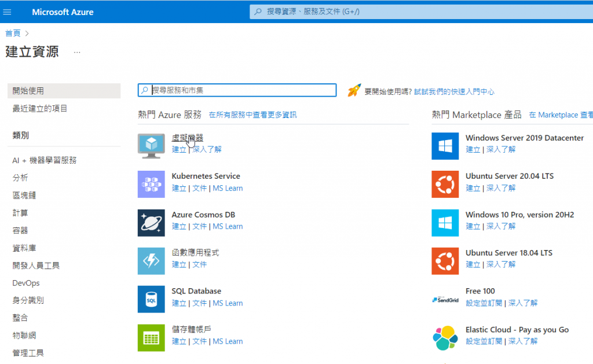Click the 函數應用程式 function app icon

pos(151,261)
